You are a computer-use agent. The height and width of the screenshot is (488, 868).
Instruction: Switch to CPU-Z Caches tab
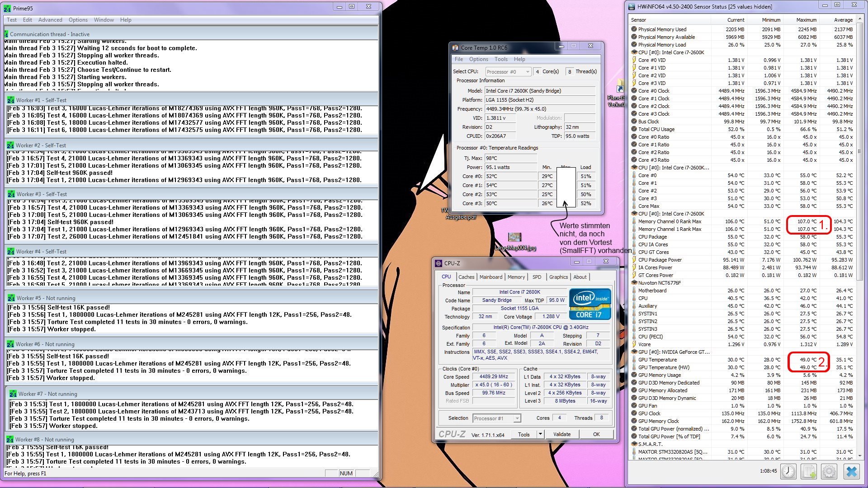(x=466, y=277)
